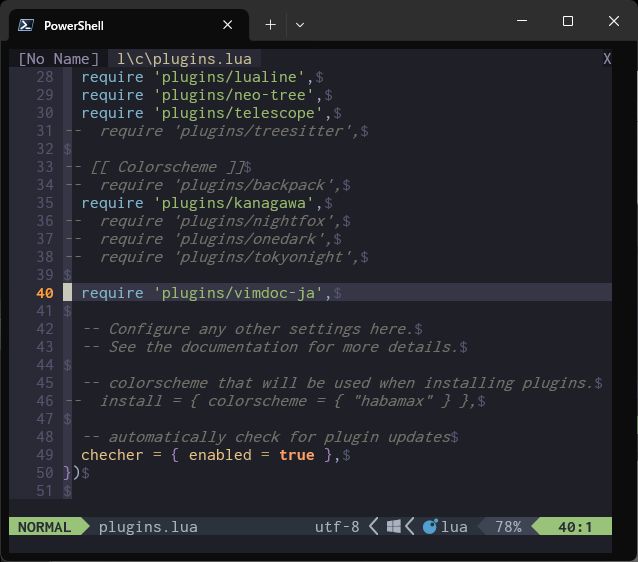Close the PowerShell terminal tab
Screen dimensions: 638x562
pyautogui.click(x=228, y=25)
